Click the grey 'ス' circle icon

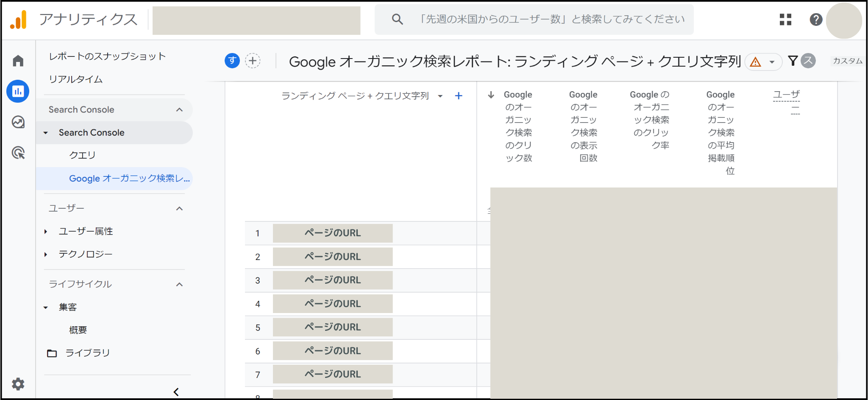pos(808,61)
